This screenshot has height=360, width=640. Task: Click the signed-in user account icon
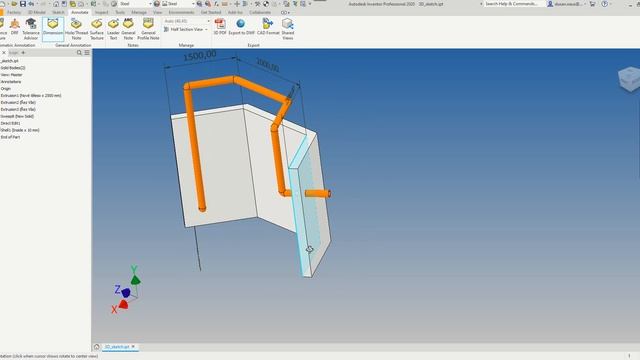tap(550, 4)
